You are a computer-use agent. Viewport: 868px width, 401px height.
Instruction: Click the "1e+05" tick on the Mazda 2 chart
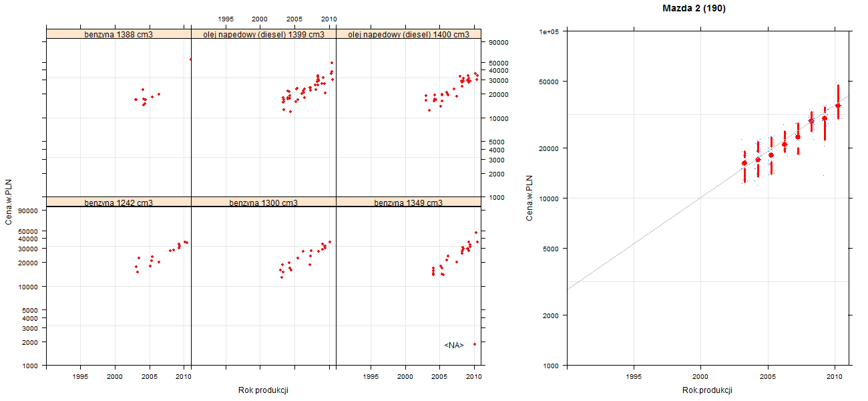[550, 31]
